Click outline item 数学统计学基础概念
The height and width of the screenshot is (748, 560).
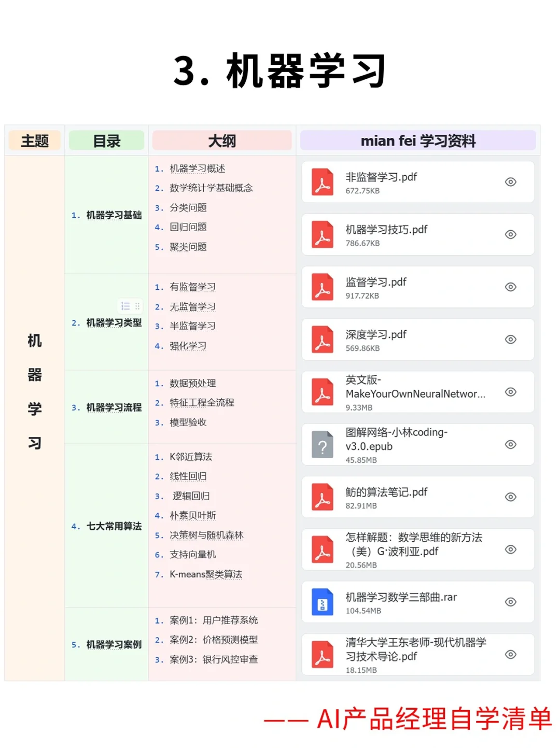(x=211, y=188)
